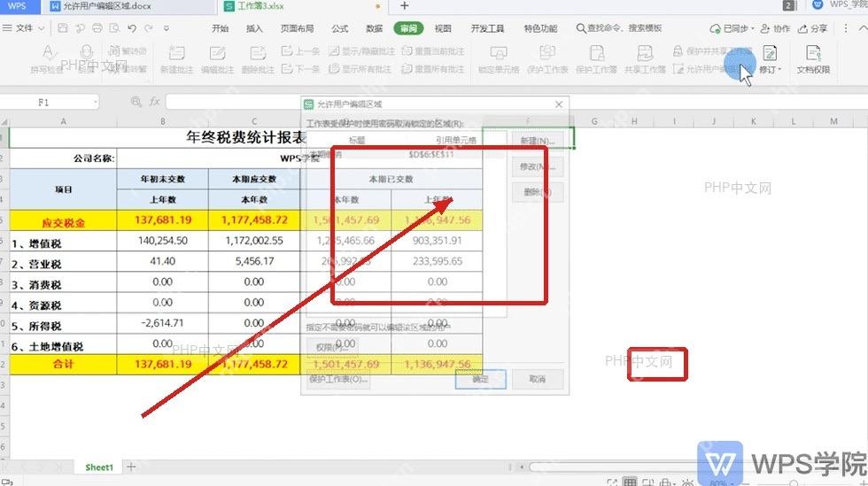
Task: Toggle 显示/隐藏批注 comment visibility
Action: (x=361, y=51)
